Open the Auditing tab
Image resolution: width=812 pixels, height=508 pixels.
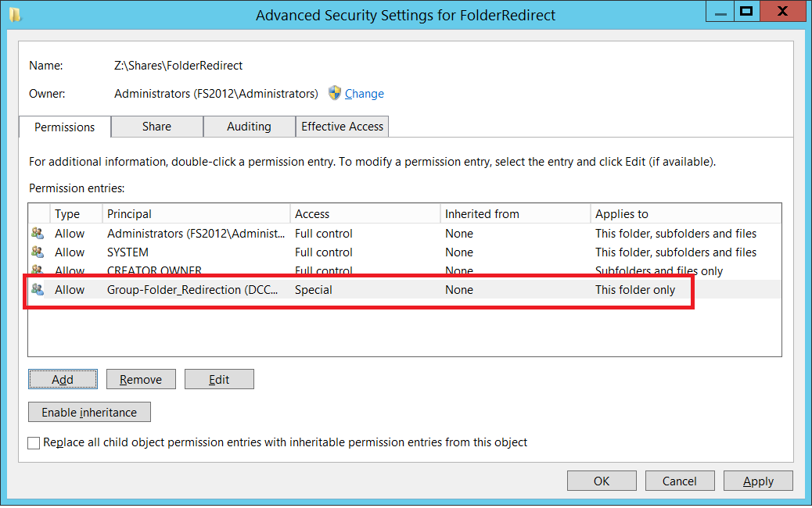(x=249, y=127)
